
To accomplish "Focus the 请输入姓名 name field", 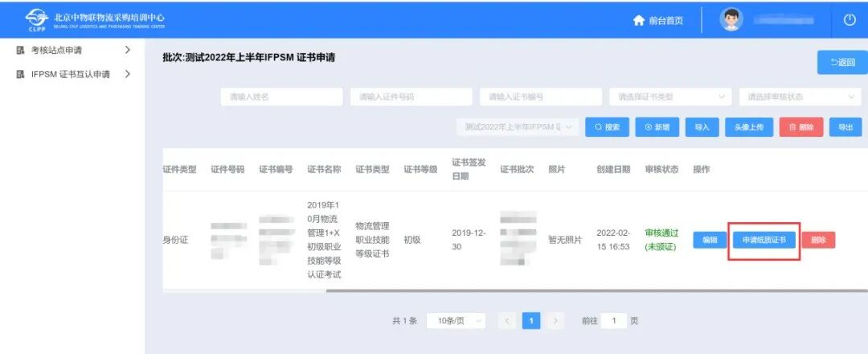I will [x=282, y=97].
